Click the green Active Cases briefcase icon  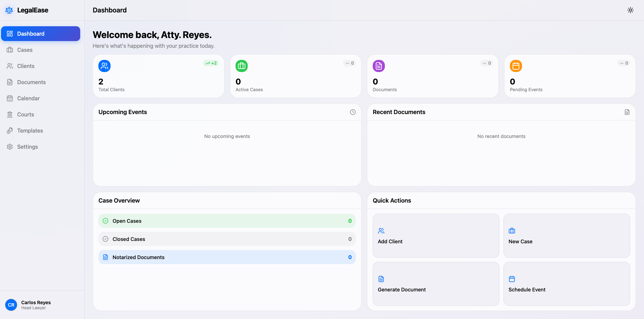click(242, 66)
